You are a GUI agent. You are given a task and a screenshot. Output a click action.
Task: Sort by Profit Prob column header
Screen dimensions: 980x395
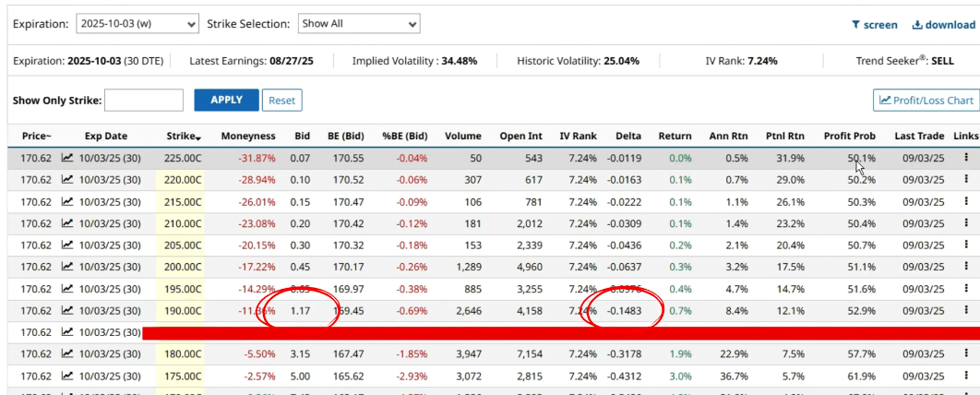pos(849,136)
